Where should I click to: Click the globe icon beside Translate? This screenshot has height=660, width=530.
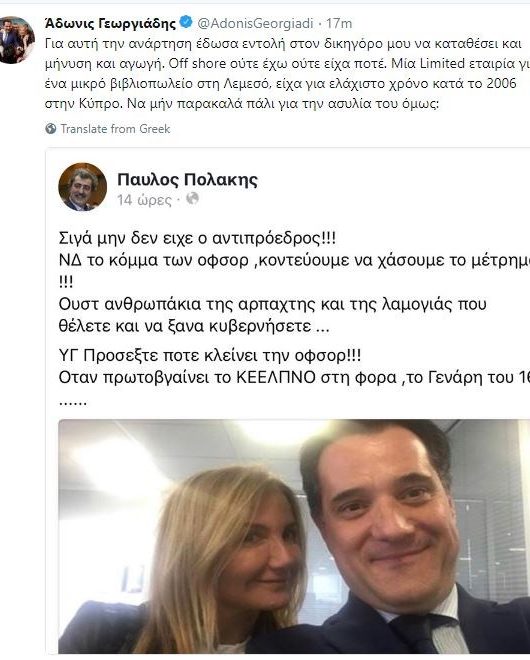click(51, 128)
